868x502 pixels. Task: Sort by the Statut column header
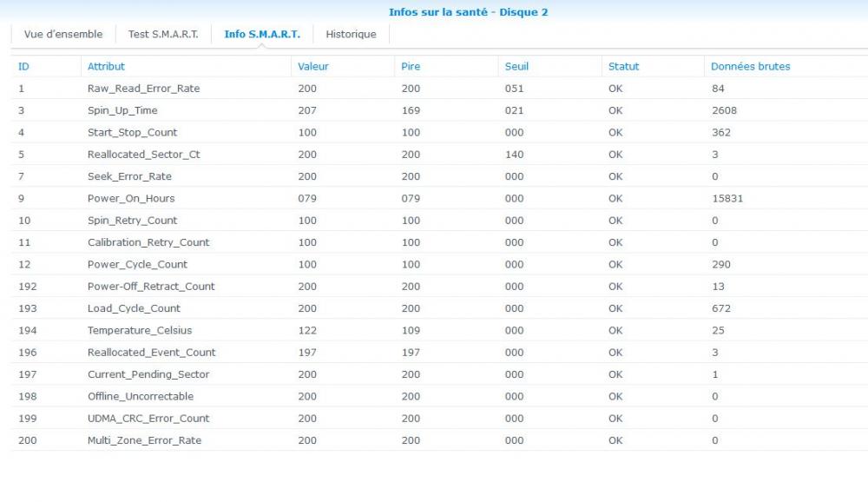[x=623, y=67]
